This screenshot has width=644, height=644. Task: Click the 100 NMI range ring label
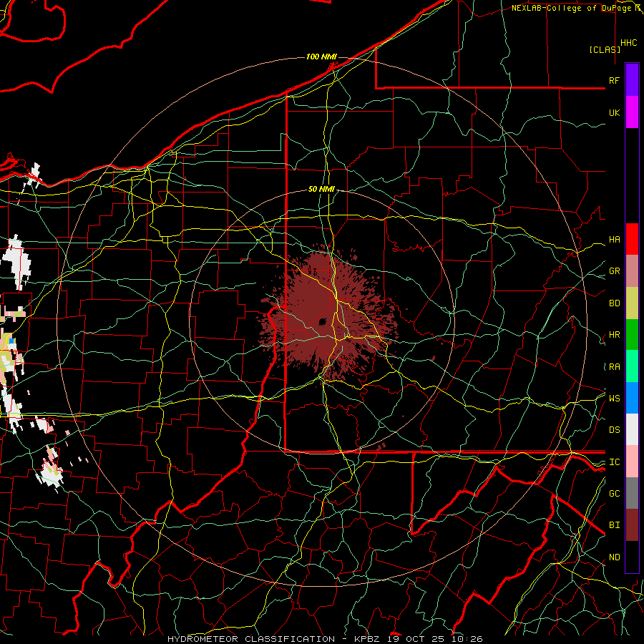click(x=321, y=57)
